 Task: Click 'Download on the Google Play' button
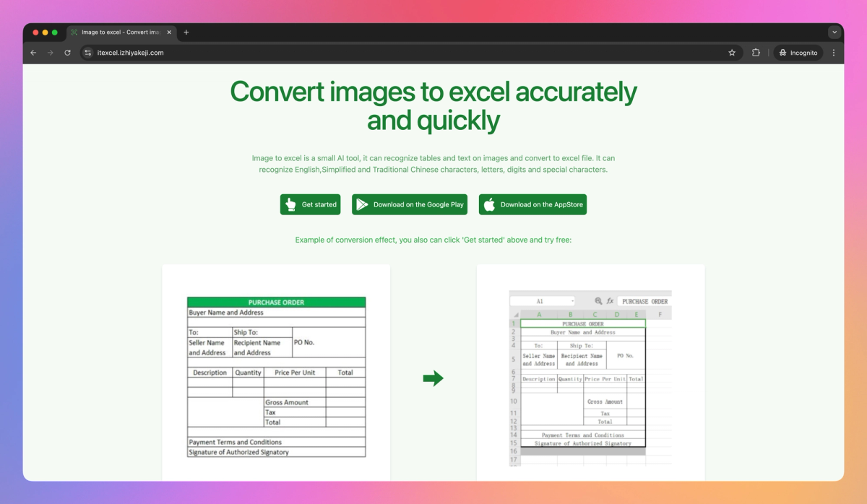(x=410, y=204)
